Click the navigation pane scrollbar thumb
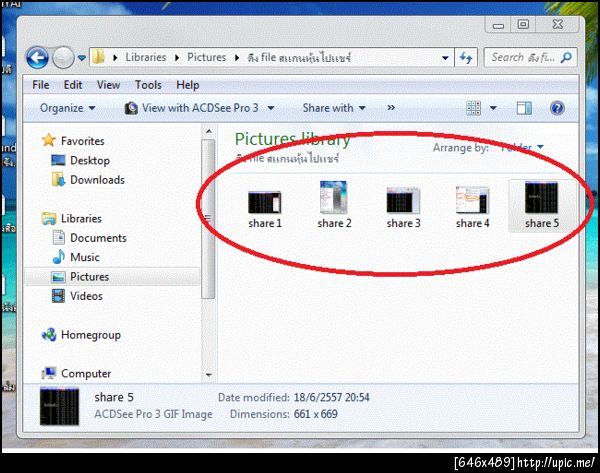The image size is (600, 473). pyautogui.click(x=208, y=219)
